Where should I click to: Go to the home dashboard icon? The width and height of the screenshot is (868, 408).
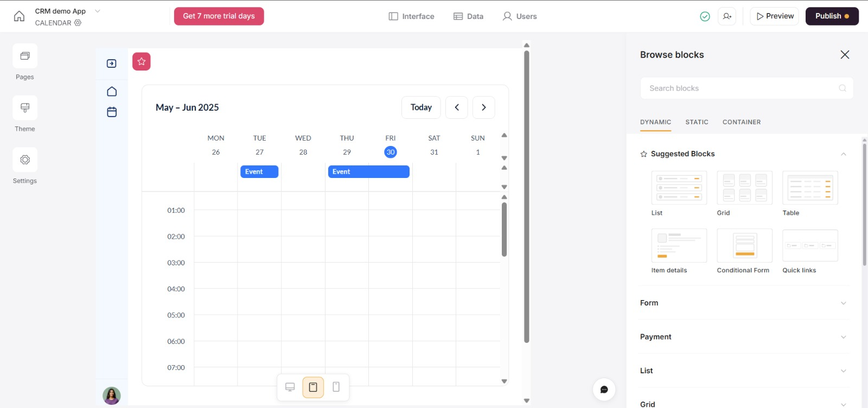pyautogui.click(x=19, y=16)
